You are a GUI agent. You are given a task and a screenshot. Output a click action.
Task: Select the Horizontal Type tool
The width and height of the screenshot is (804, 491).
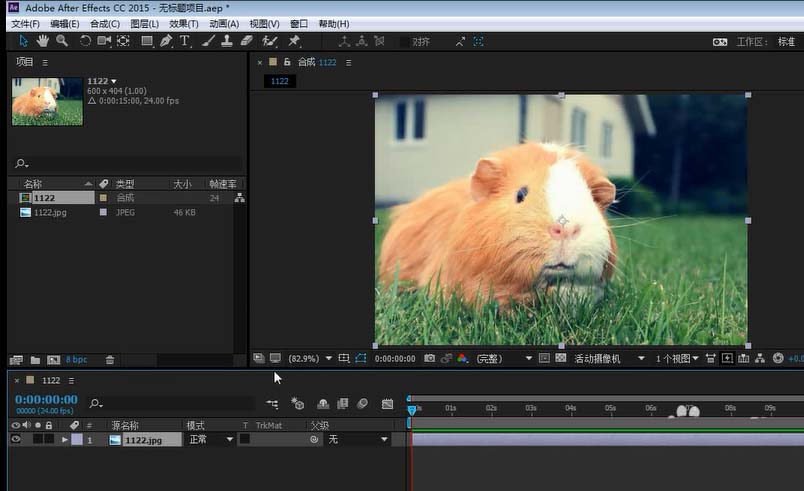point(185,41)
